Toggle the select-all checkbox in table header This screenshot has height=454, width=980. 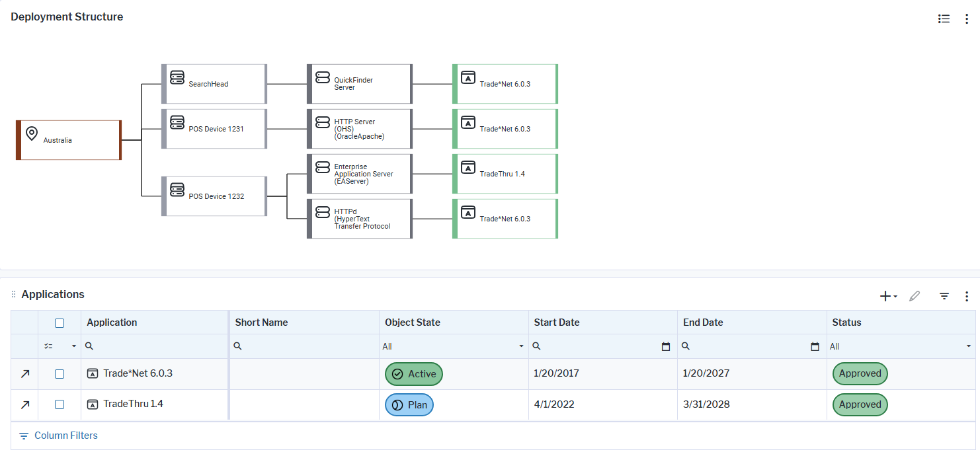coord(60,323)
